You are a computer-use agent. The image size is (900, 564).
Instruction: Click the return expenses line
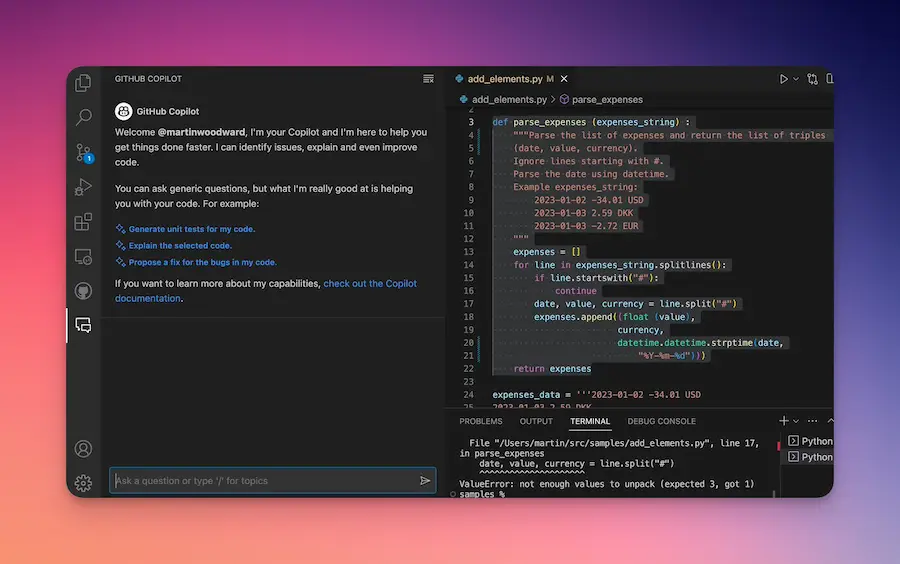tap(552, 369)
